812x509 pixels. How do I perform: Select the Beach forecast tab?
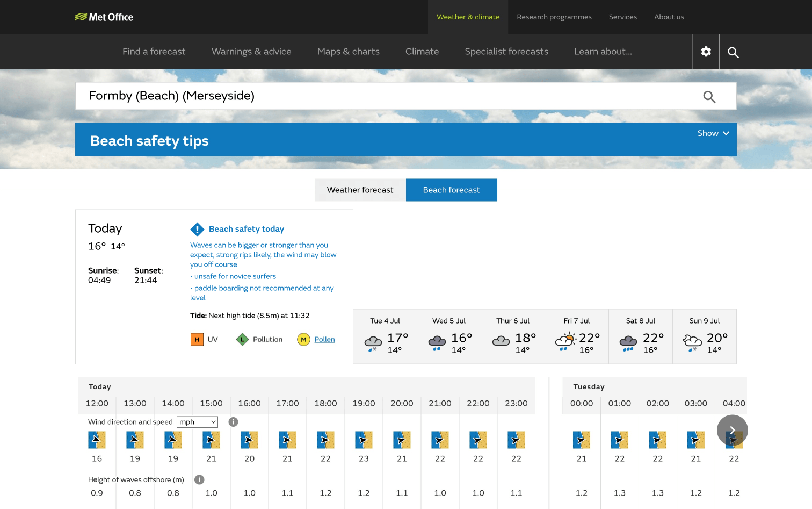(x=451, y=190)
